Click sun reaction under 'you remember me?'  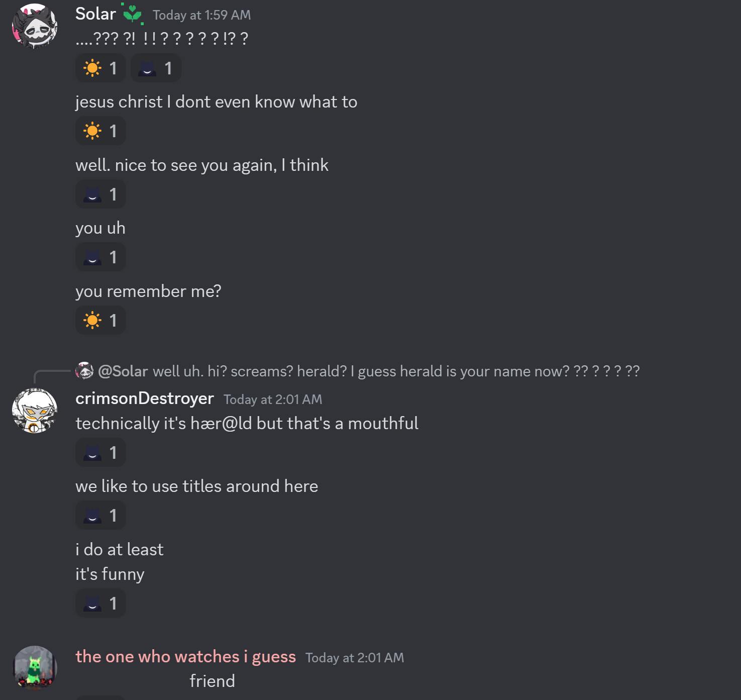tap(100, 320)
